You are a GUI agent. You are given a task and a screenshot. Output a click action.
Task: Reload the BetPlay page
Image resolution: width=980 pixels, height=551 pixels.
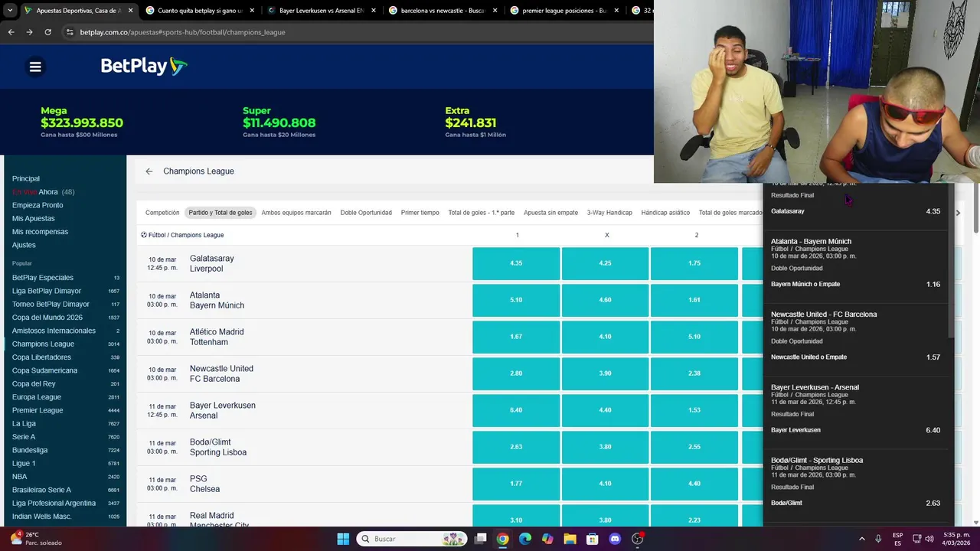[x=47, y=32]
